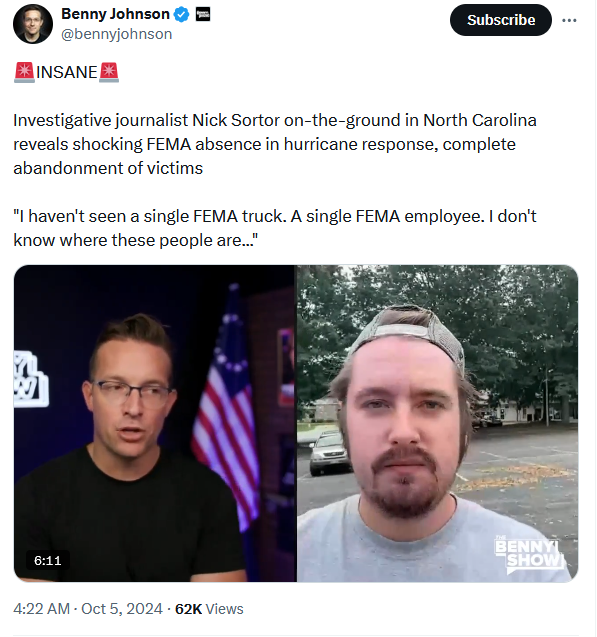Click the parked car in video background

point(329,453)
